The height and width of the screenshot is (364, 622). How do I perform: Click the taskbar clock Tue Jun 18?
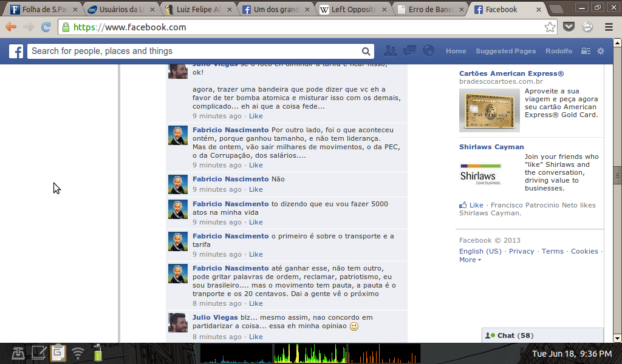(x=572, y=353)
